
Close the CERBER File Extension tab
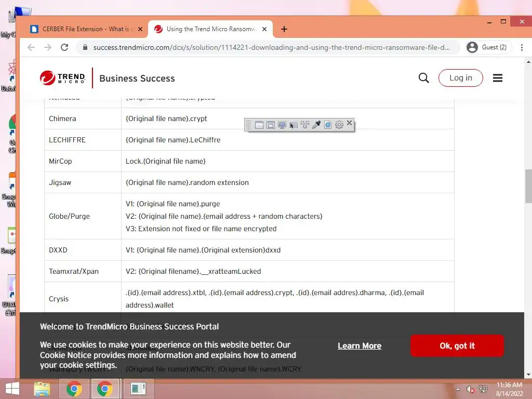140,29
